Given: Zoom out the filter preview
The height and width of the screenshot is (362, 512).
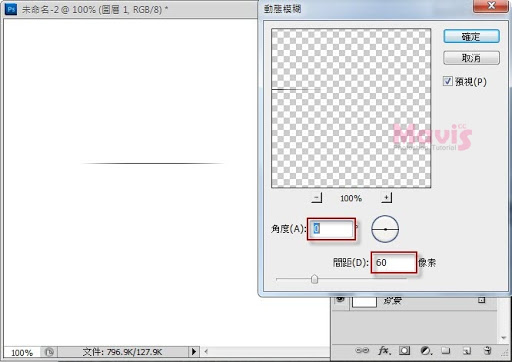Looking at the screenshot, I should [x=317, y=198].
